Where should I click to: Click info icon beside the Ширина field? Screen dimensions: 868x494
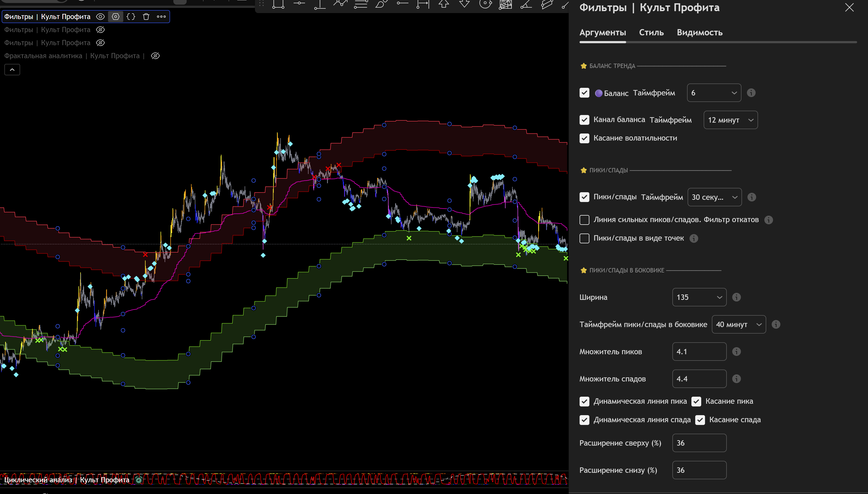pos(736,297)
